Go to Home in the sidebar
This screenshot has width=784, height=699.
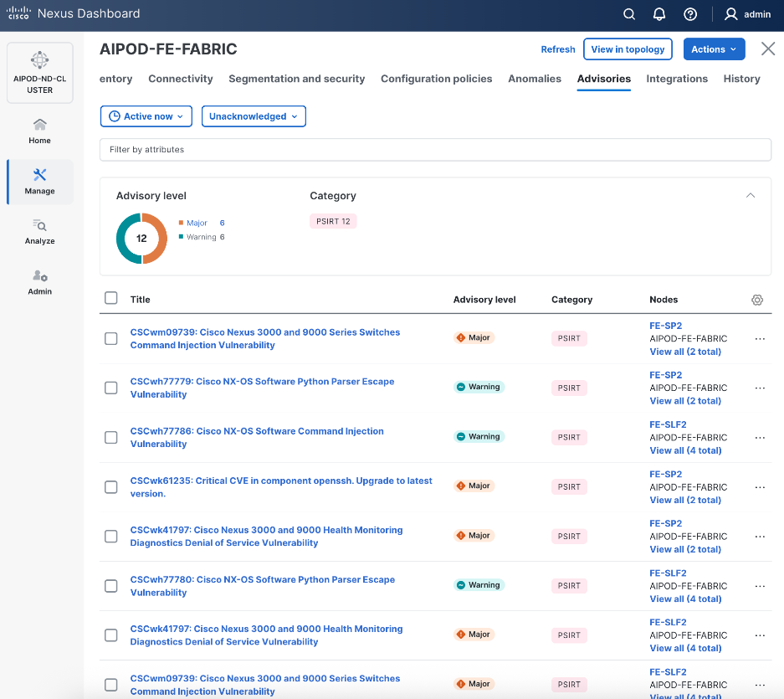coord(39,131)
